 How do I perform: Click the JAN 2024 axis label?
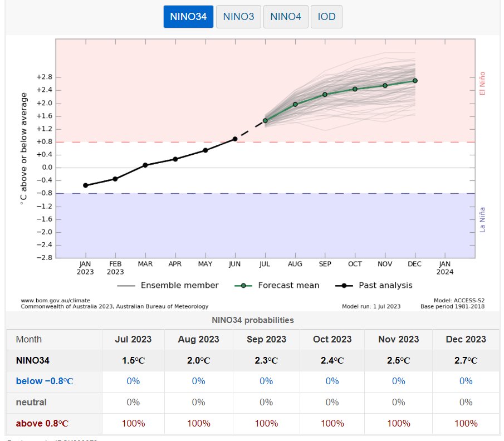point(445,268)
